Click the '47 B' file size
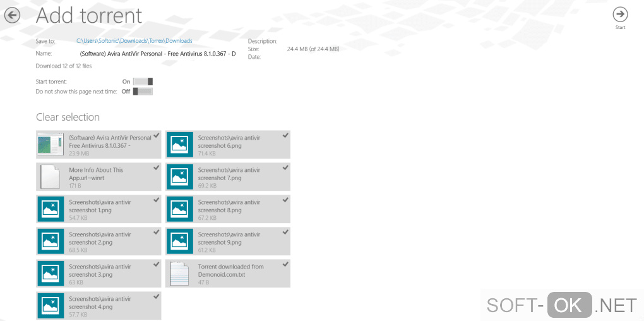644x321 pixels. [203, 282]
